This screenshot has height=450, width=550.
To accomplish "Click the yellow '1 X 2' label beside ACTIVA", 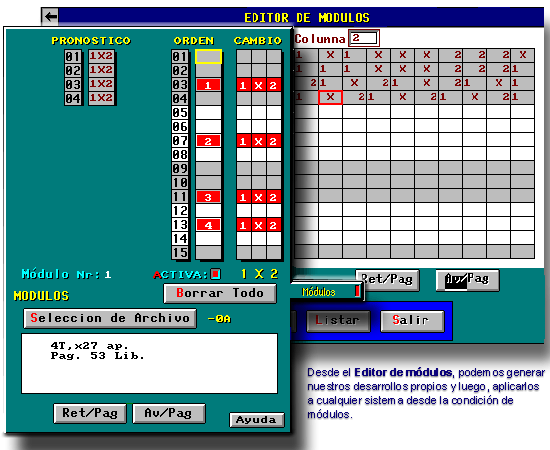I will (259, 274).
